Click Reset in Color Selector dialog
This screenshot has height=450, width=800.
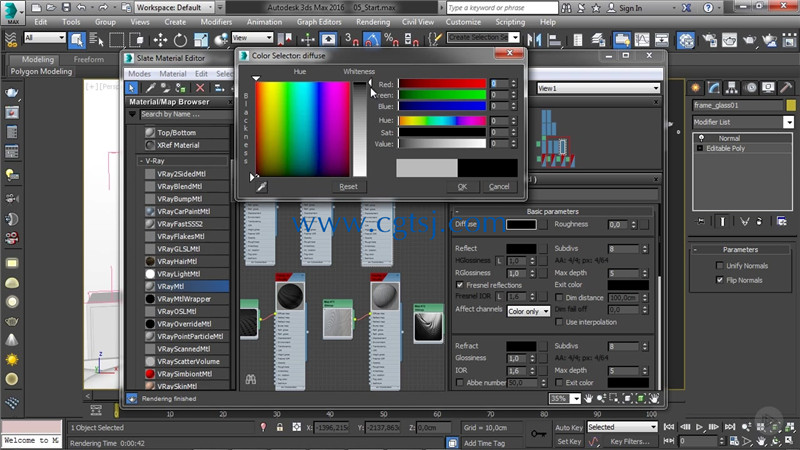point(348,186)
